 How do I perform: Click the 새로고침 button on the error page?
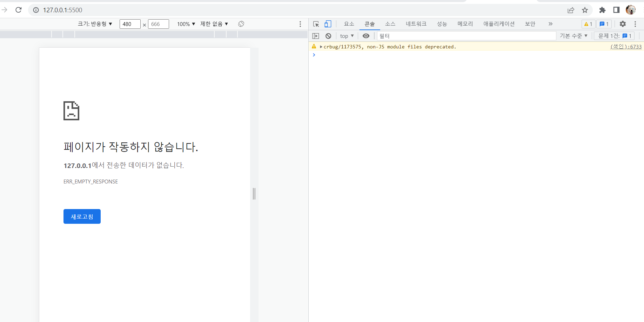click(82, 216)
